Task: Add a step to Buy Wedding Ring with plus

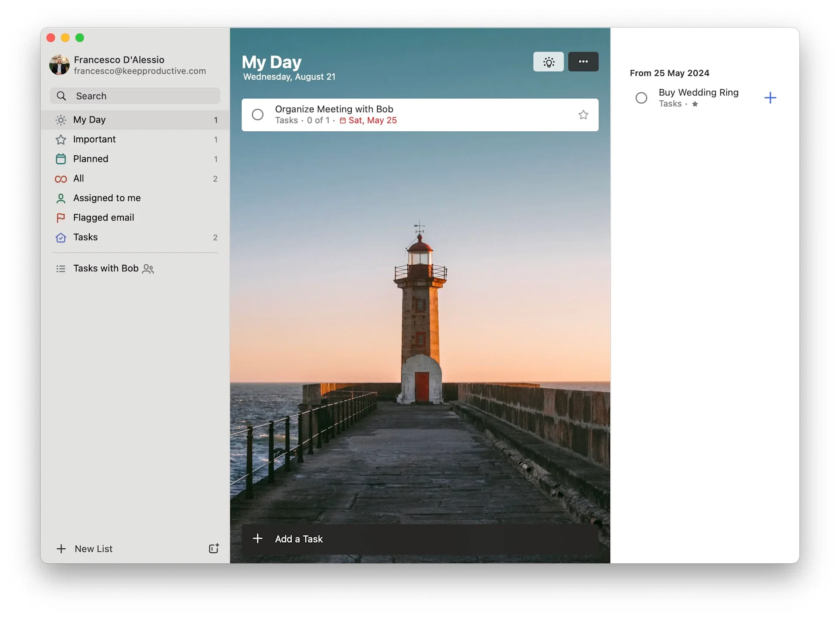Action: pyautogui.click(x=770, y=98)
